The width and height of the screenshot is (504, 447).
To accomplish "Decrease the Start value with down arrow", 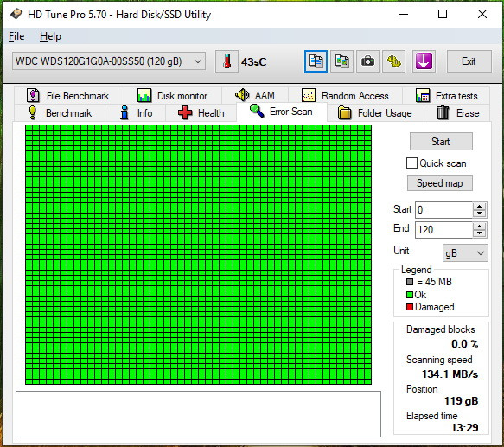I will (479, 214).
